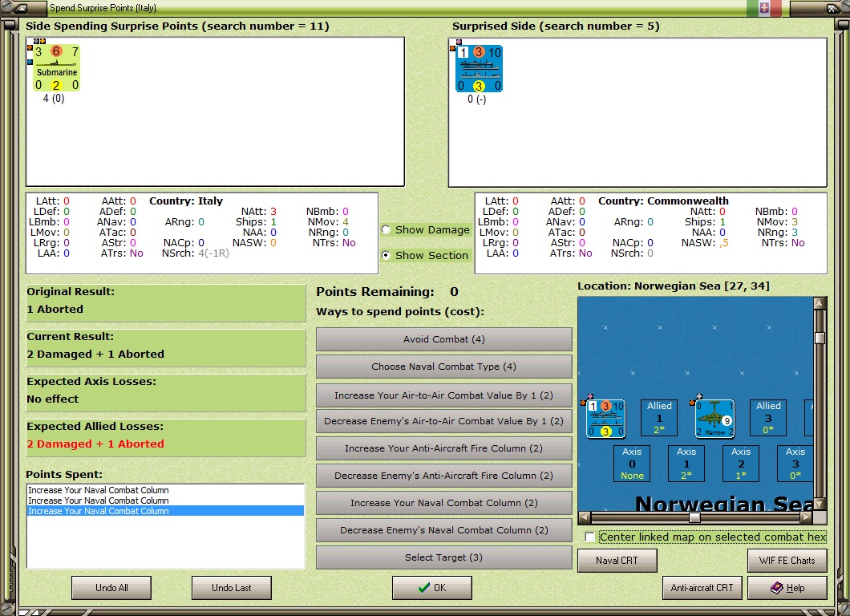Select the Commonwealth ship counter in Surprised Side
The image size is (850, 616).
click(x=480, y=68)
